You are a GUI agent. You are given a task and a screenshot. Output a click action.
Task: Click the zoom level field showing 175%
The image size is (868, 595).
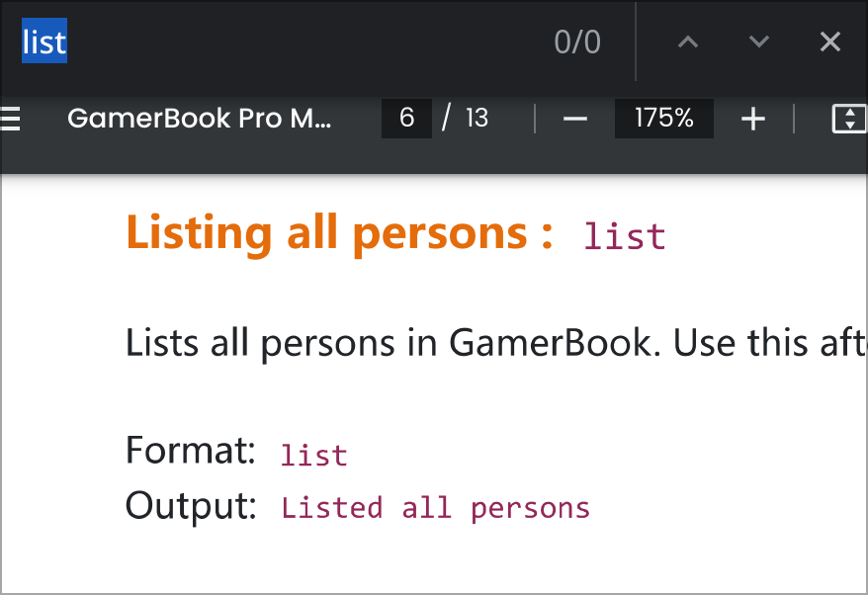663,118
